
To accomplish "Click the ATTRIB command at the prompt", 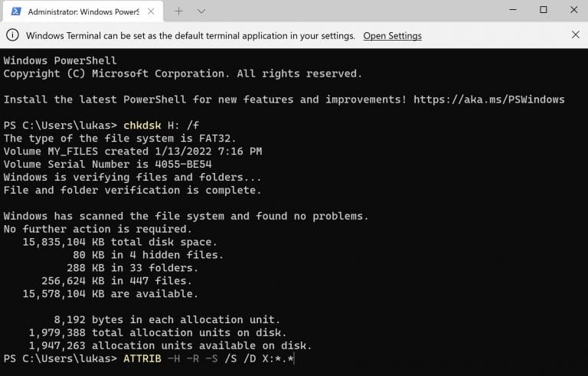I will [142, 358].
